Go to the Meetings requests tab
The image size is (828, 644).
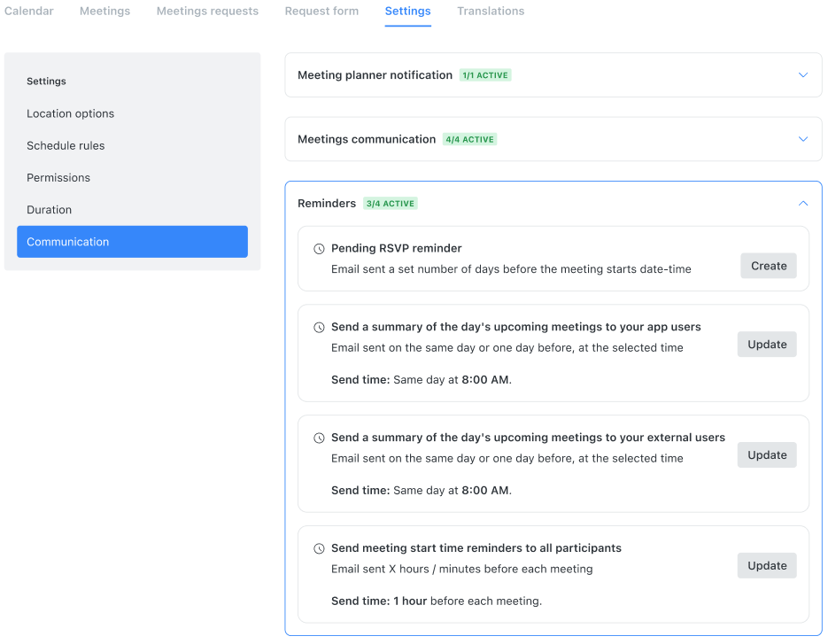pyautogui.click(x=207, y=12)
